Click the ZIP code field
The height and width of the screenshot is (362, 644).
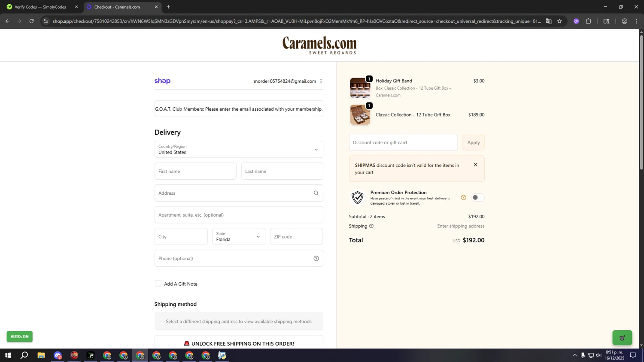(296, 236)
